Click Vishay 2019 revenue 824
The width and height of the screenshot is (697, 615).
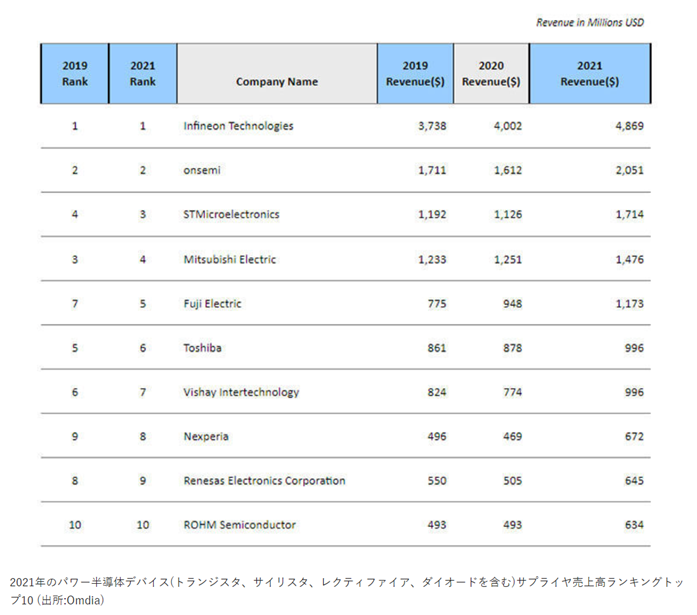(437, 392)
